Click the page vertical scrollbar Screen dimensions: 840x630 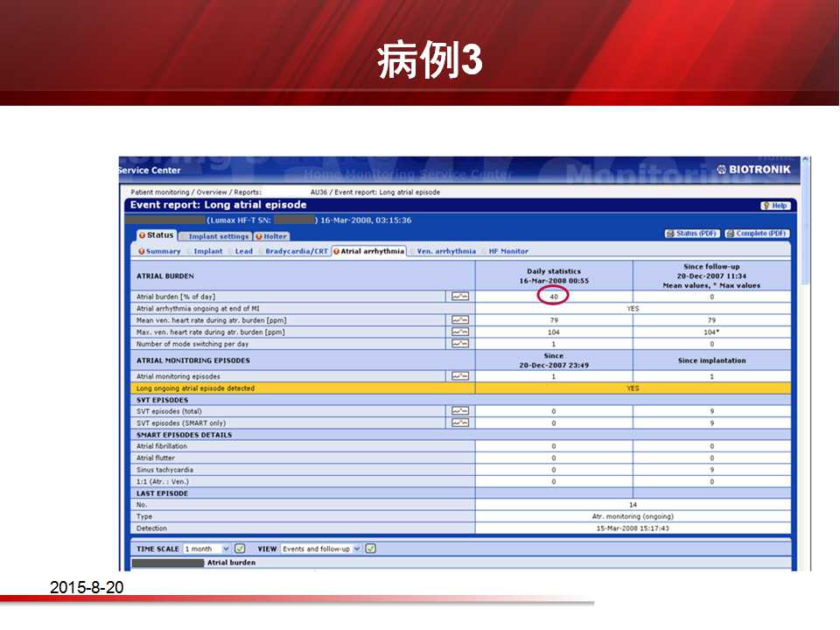tap(805, 350)
